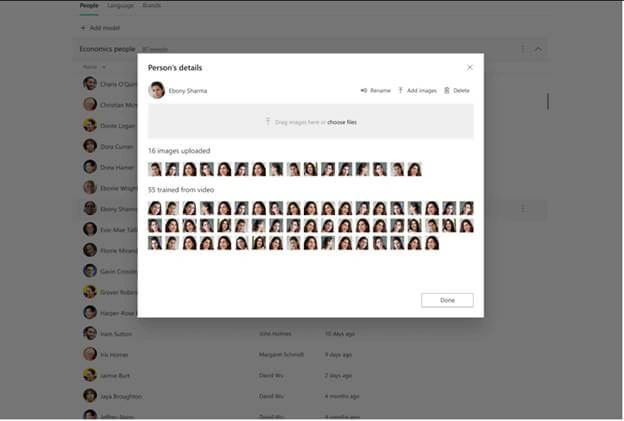This screenshot has width=624, height=421.
Task: Click Christian's avatar in background list
Action: (x=90, y=104)
